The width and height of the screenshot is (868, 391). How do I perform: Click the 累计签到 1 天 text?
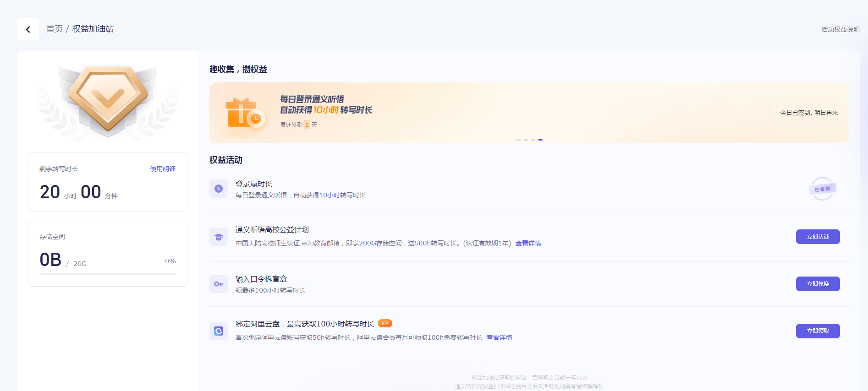(x=299, y=125)
